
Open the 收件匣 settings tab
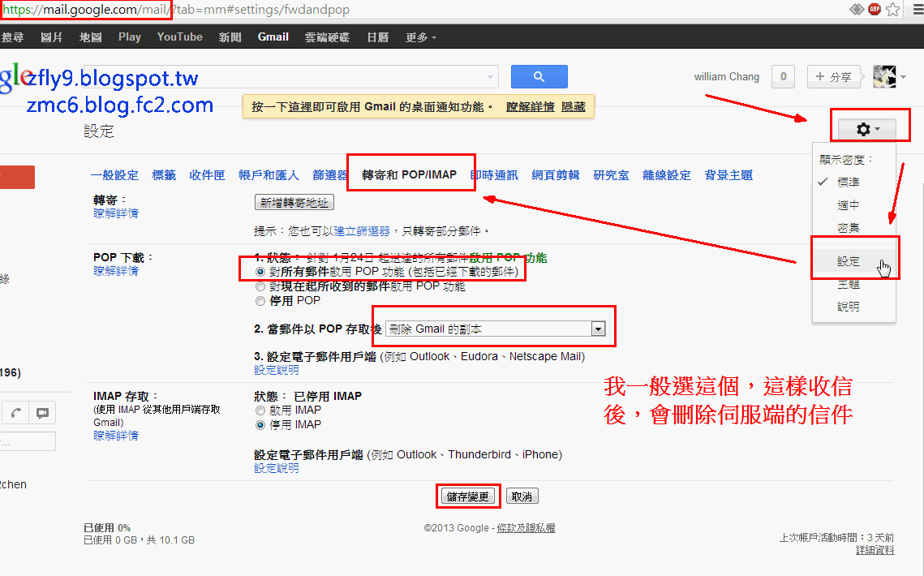[207, 175]
